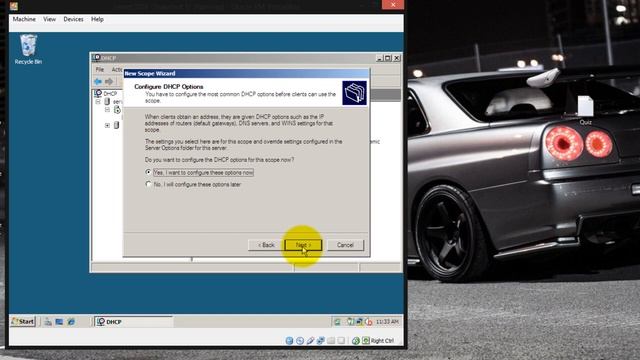Click the VirtualBox window title icon
The image size is (640, 360).
(x=13, y=6)
